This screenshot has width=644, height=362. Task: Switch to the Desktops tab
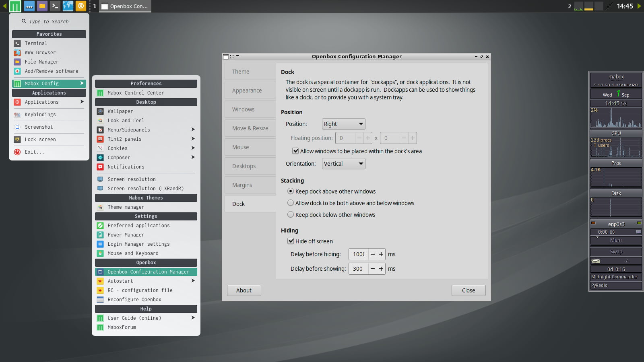[250, 166]
